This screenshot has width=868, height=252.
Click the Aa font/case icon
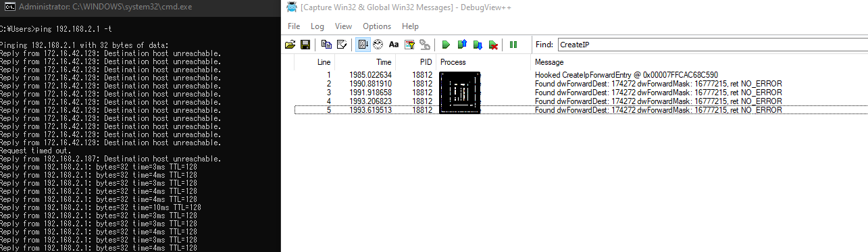coord(393,45)
